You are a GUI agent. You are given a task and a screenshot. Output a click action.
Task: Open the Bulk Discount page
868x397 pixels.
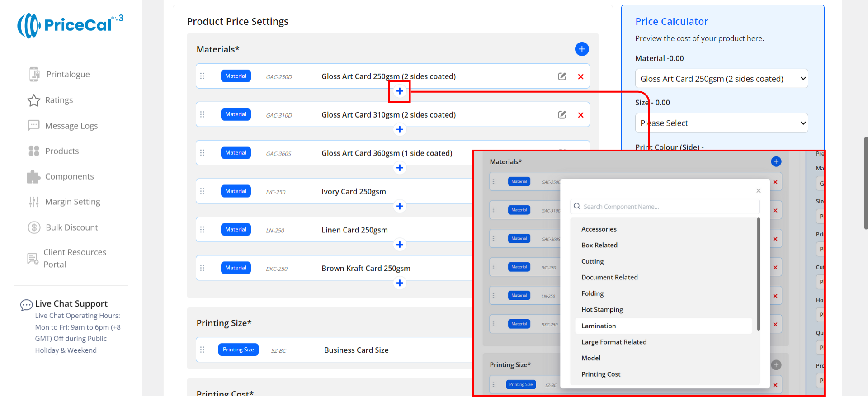point(71,227)
